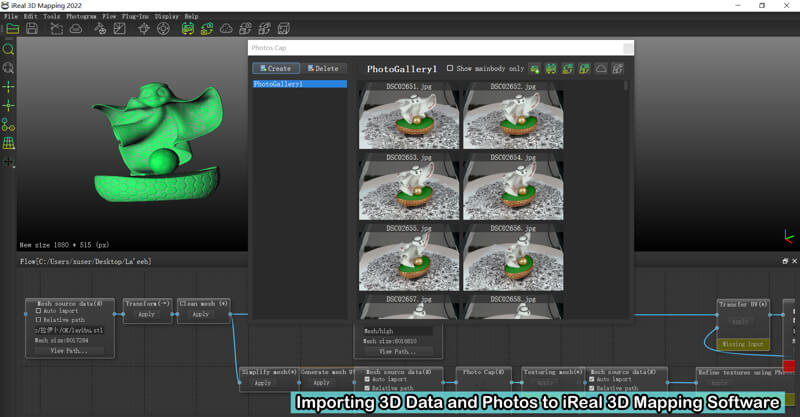800x417 pixels.
Task: Click the lower crosshair point tool in sidebar
Action: [x=8, y=106]
